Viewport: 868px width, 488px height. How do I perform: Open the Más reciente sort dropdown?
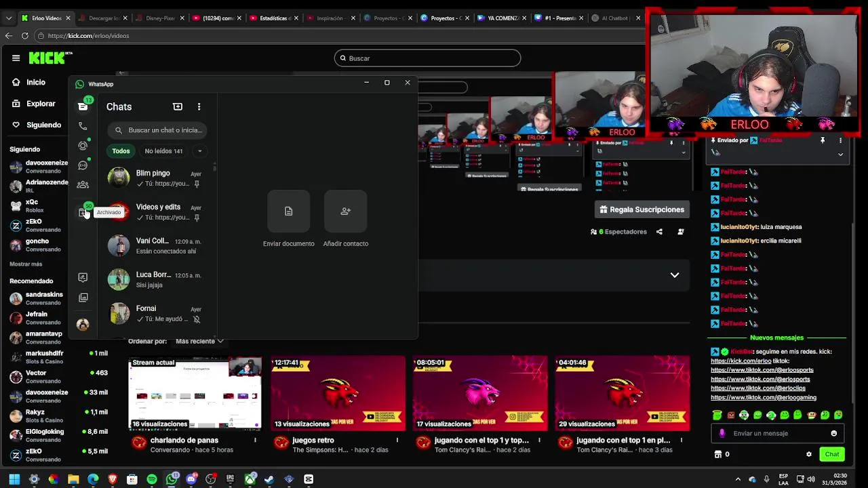click(199, 341)
